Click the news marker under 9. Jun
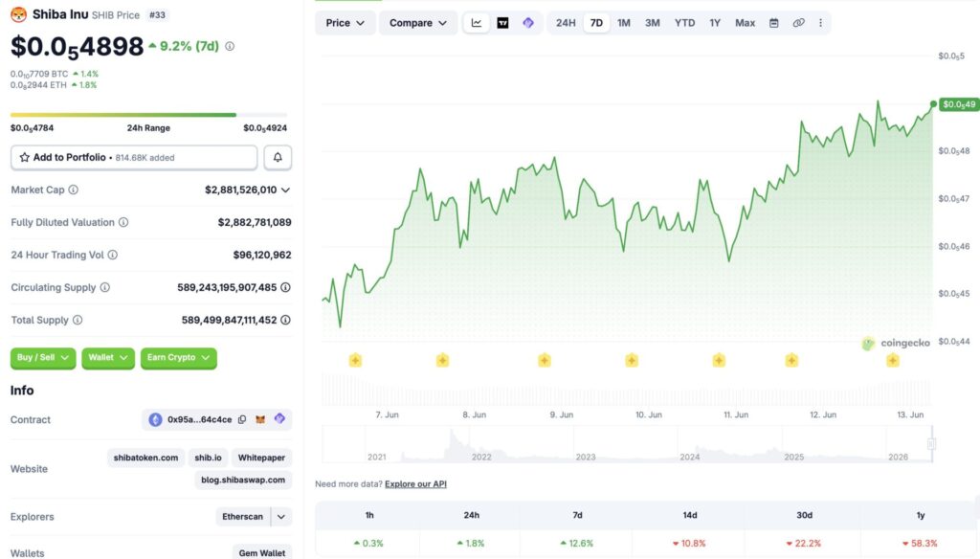The height and width of the screenshot is (559, 980). tap(545, 360)
